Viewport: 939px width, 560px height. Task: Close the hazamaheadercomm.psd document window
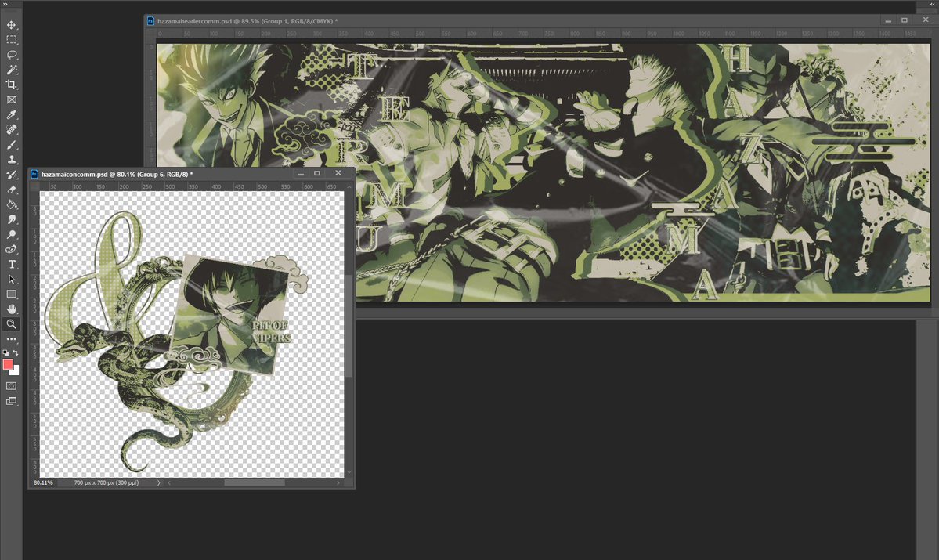coord(926,20)
